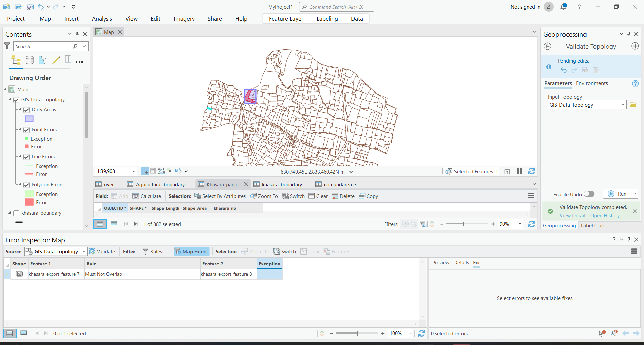This screenshot has height=345, width=644.
Task: Click Calculate field tool
Action: point(147,196)
